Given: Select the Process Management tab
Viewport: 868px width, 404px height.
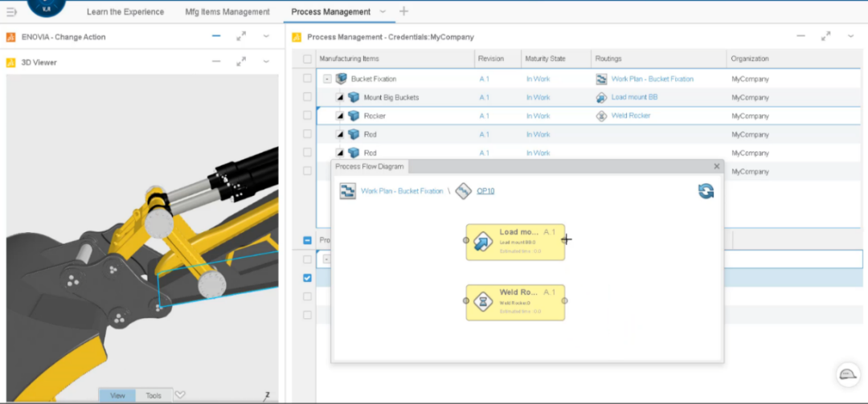Looking at the screenshot, I should pyautogui.click(x=331, y=11).
